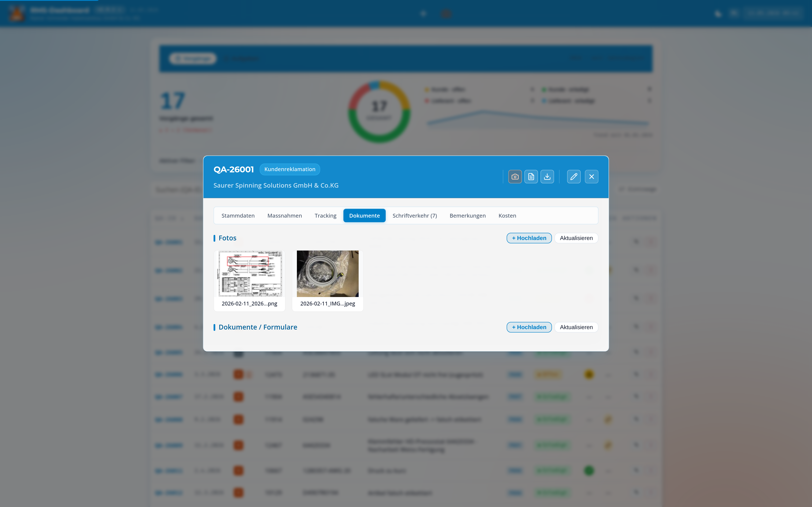Open Schriftverkehr (7) tab
The height and width of the screenshot is (507, 812).
415,216
